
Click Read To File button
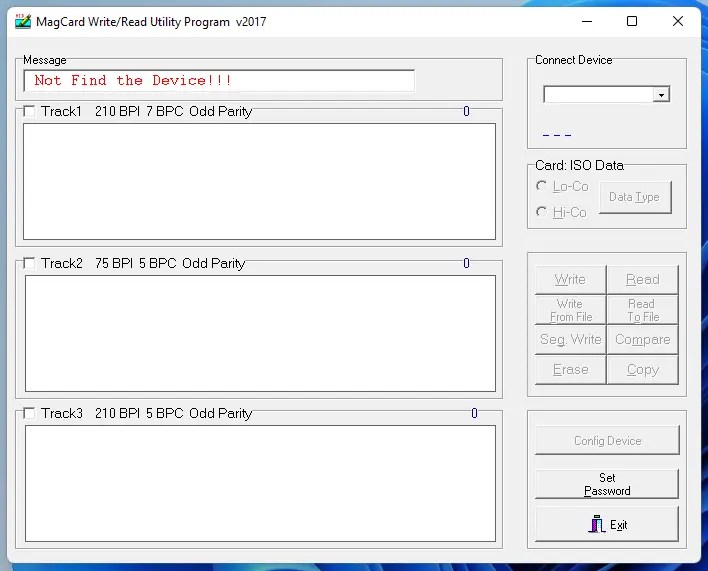tap(643, 310)
